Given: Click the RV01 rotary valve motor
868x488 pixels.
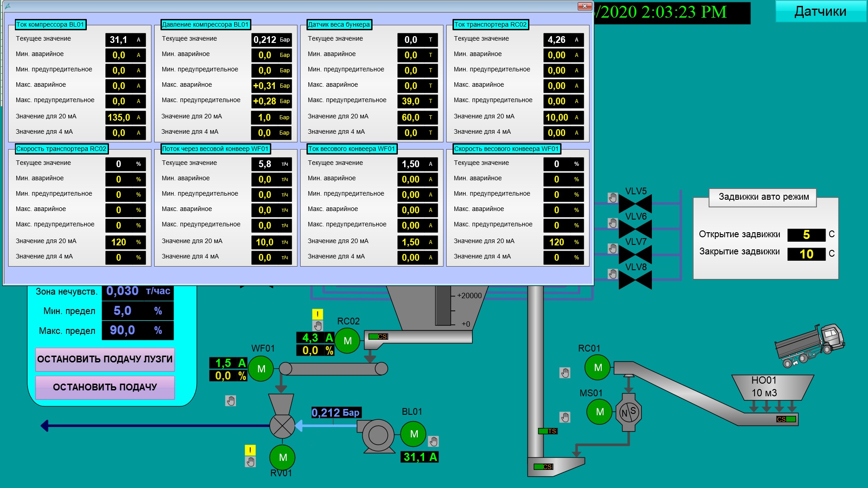Looking at the screenshot, I should 283,457.
